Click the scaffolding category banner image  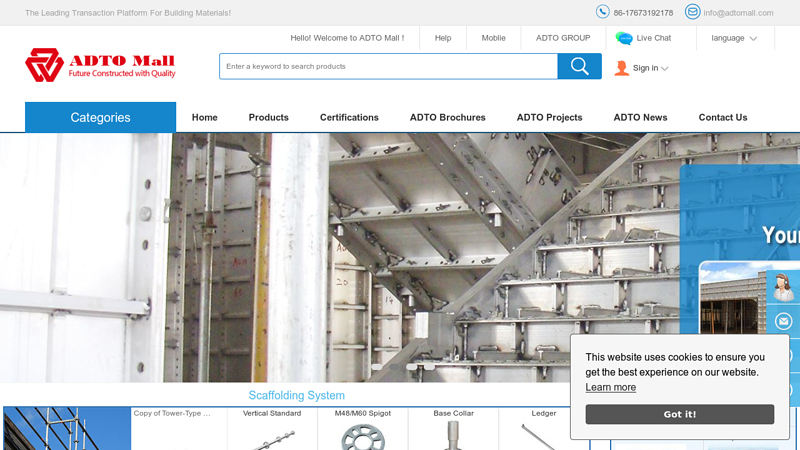point(67,429)
